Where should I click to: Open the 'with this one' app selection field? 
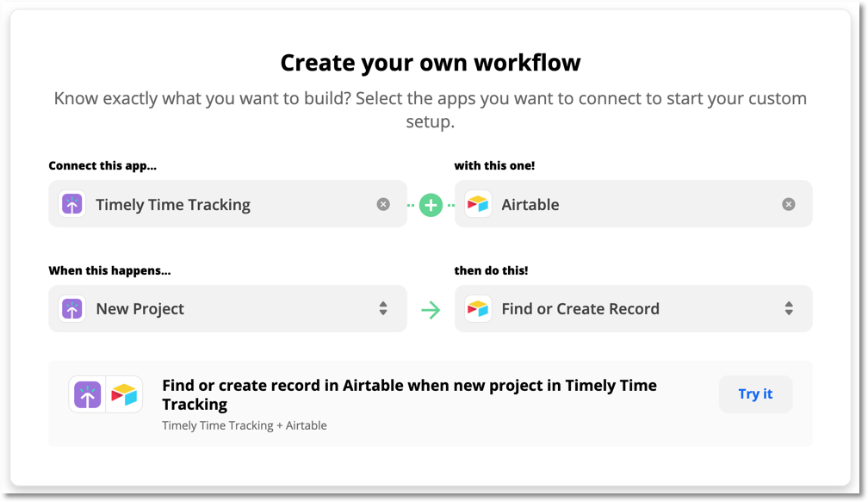(633, 204)
